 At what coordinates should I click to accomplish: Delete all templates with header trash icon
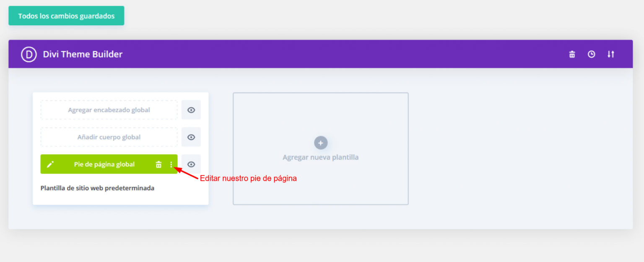[x=572, y=54]
